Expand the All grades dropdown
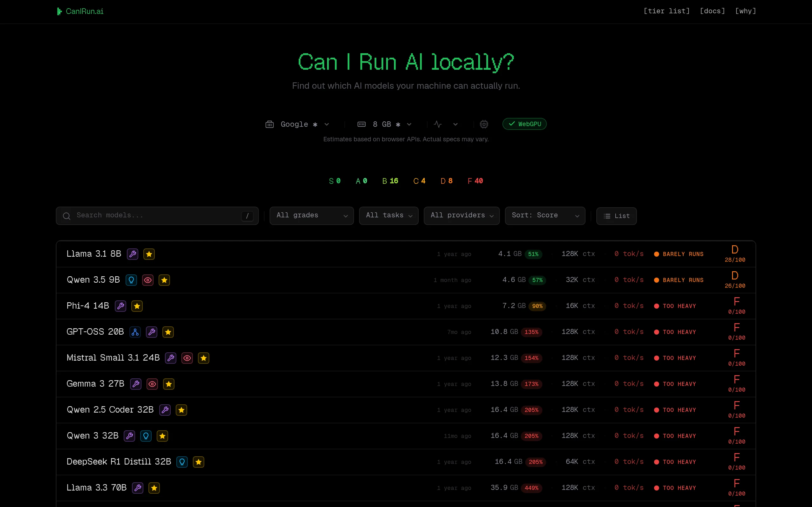 click(311, 215)
